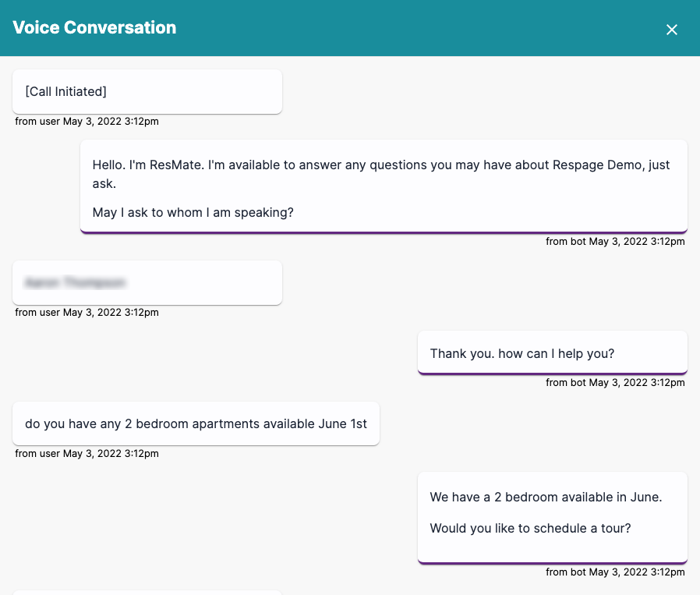This screenshot has height=595, width=700.
Task: Click the bot timestamp under the 'Thank you' message
Action: (615, 382)
